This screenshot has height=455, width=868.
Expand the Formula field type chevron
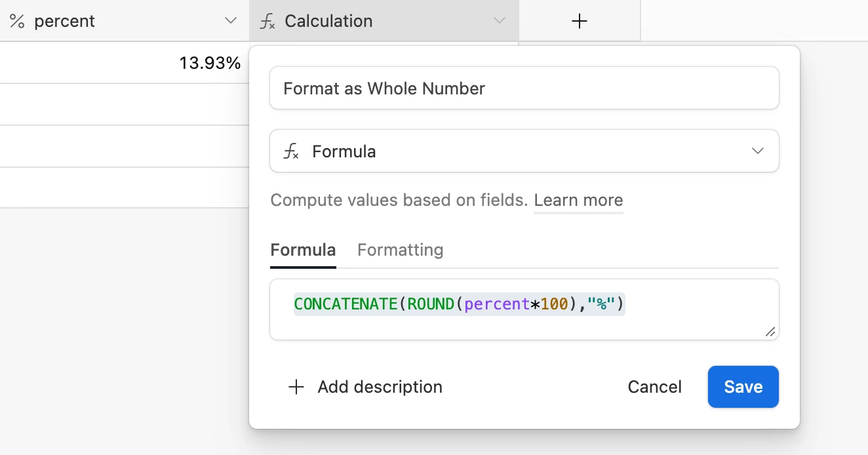pos(758,151)
